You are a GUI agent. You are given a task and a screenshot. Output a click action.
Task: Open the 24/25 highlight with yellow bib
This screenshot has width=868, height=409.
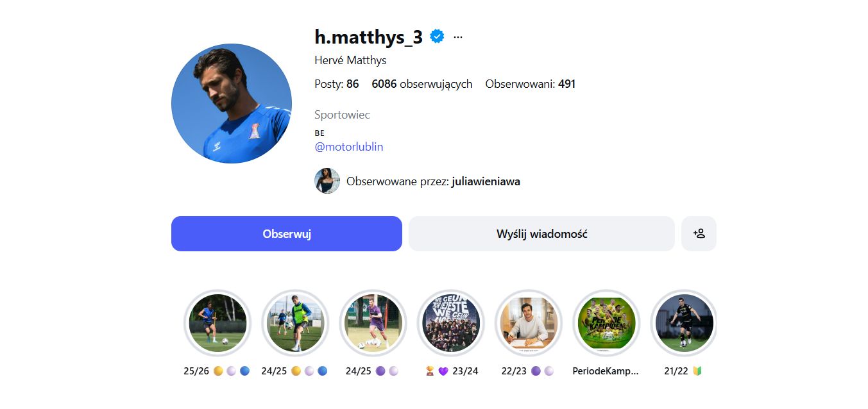(x=295, y=323)
